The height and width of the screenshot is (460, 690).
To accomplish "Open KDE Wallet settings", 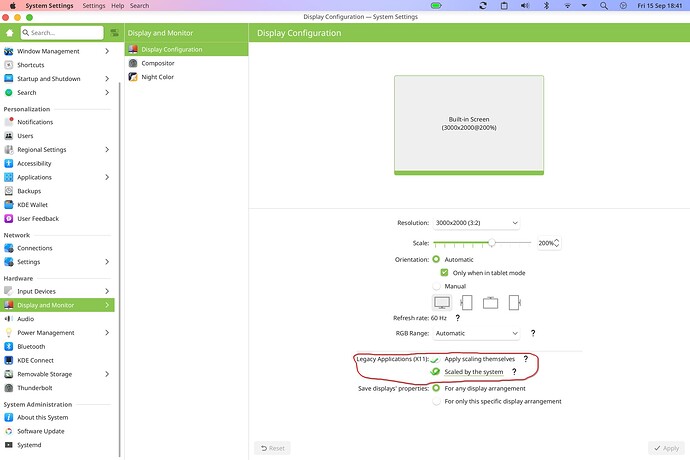I will (57, 205).
